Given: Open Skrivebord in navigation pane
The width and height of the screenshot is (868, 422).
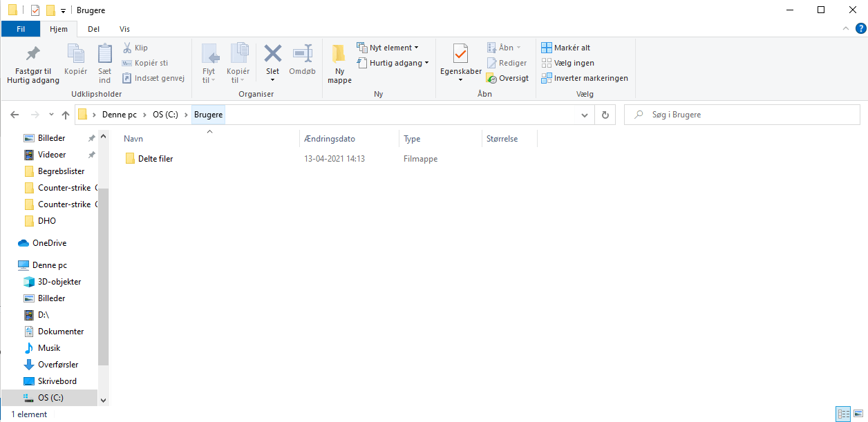Looking at the screenshot, I should (x=50, y=381).
